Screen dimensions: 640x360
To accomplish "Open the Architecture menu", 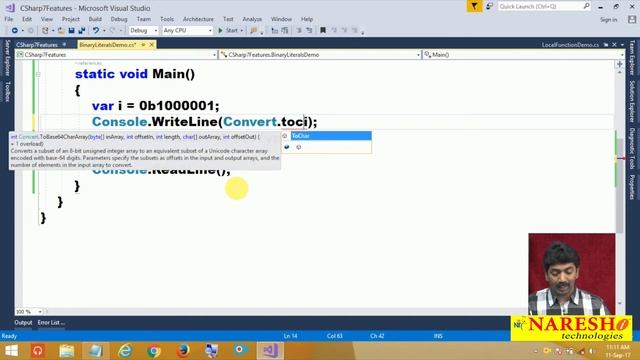I will 198,19.
